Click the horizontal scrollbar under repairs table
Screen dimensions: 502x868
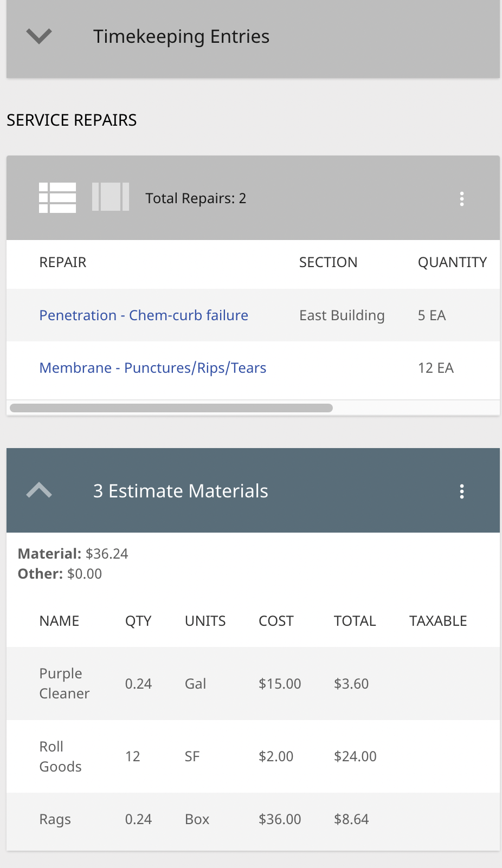tap(171, 408)
